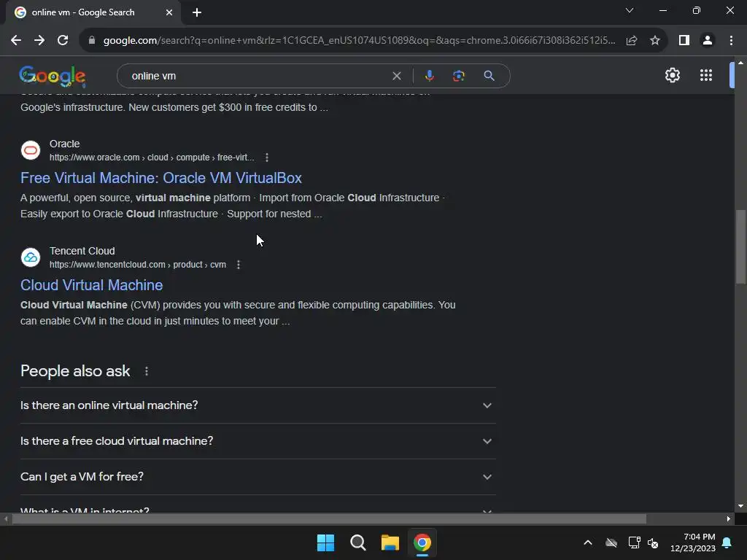Image resolution: width=747 pixels, height=560 pixels.
Task: Open the Google apps grid
Action: [x=706, y=75]
